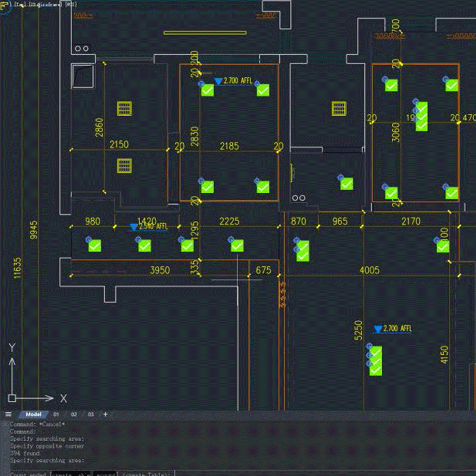Open the WCS coordinate system dropdown
The height and width of the screenshot is (476, 476).
pyautogui.click(x=70, y=4)
